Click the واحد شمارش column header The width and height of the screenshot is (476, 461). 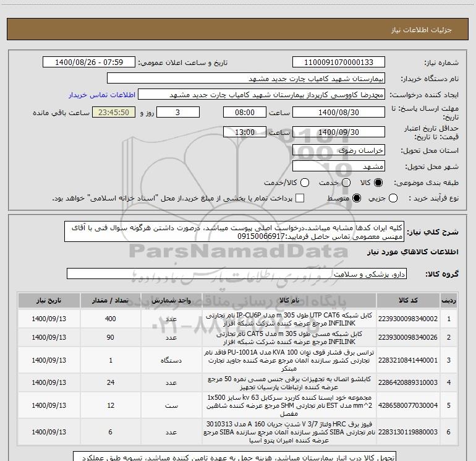(171, 301)
